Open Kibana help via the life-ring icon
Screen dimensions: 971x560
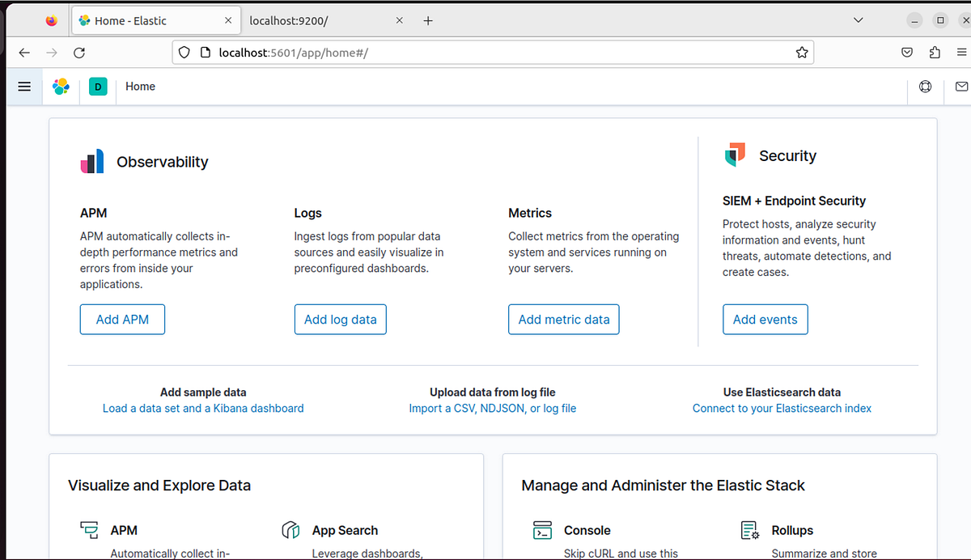coord(925,87)
